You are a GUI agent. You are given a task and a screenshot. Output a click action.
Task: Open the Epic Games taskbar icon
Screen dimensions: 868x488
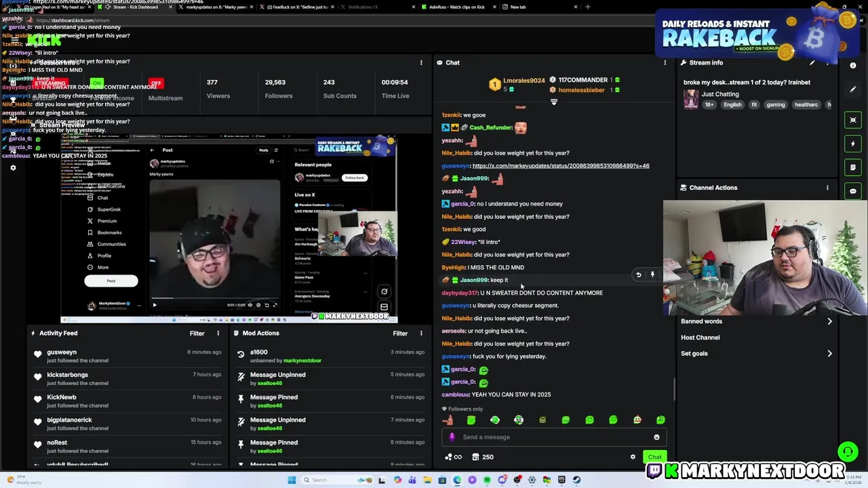(x=561, y=480)
